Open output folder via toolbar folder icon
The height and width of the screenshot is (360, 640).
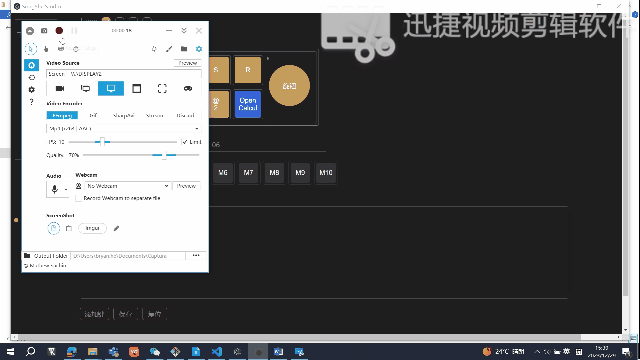pyautogui.click(x=184, y=49)
